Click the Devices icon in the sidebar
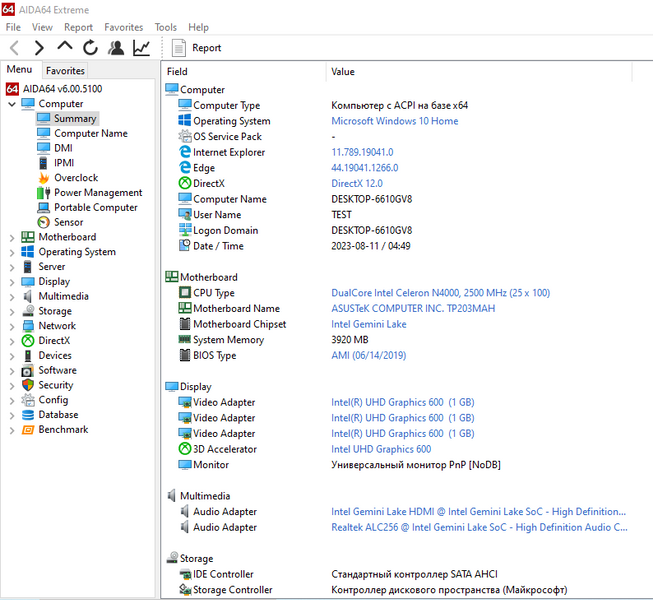The width and height of the screenshot is (653, 600). (x=28, y=356)
